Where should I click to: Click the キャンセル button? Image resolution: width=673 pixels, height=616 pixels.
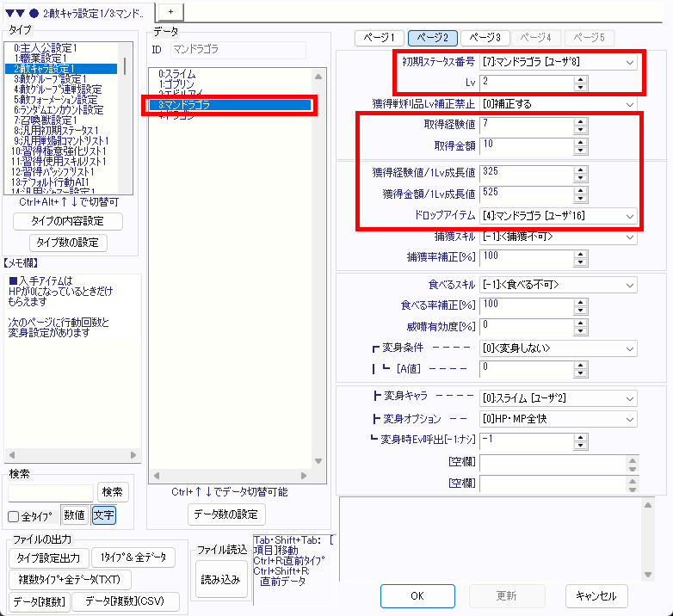coord(596,595)
